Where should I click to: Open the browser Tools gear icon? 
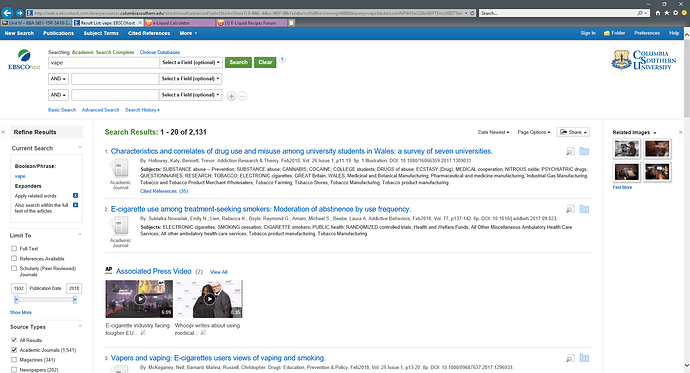(x=675, y=13)
